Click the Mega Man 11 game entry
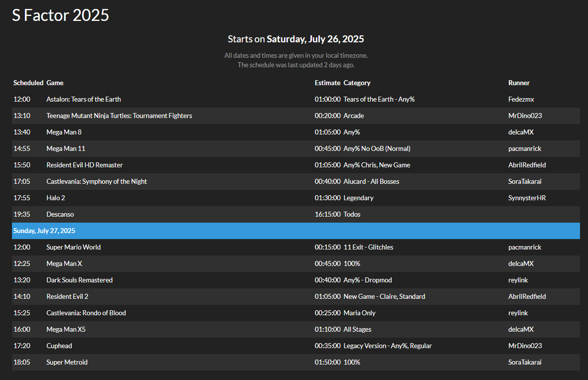 click(x=66, y=149)
